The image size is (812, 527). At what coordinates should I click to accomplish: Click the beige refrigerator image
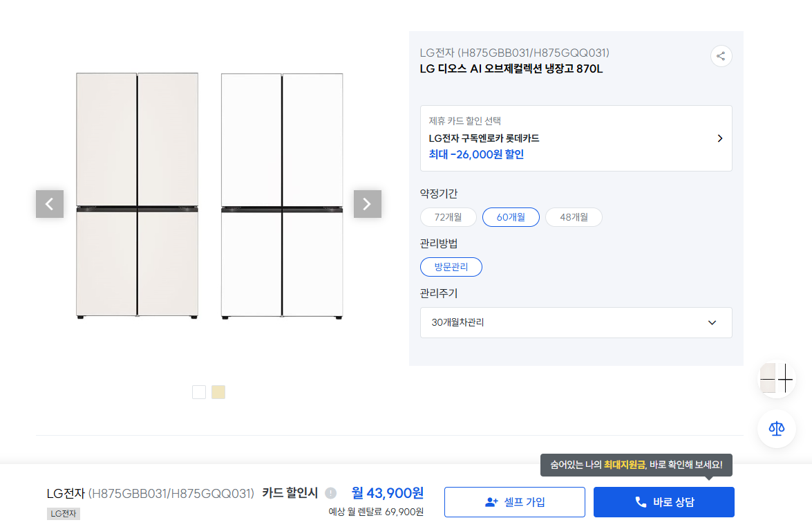[x=137, y=196]
